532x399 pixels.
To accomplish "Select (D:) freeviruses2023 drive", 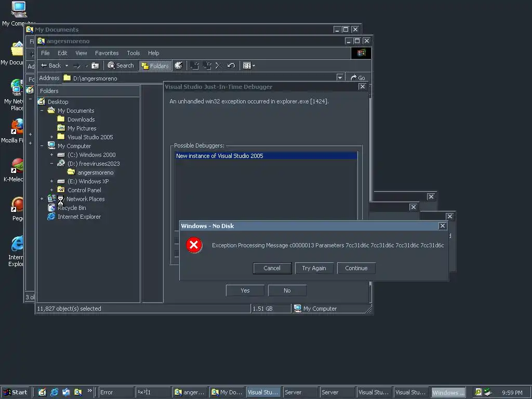I will coord(94,164).
